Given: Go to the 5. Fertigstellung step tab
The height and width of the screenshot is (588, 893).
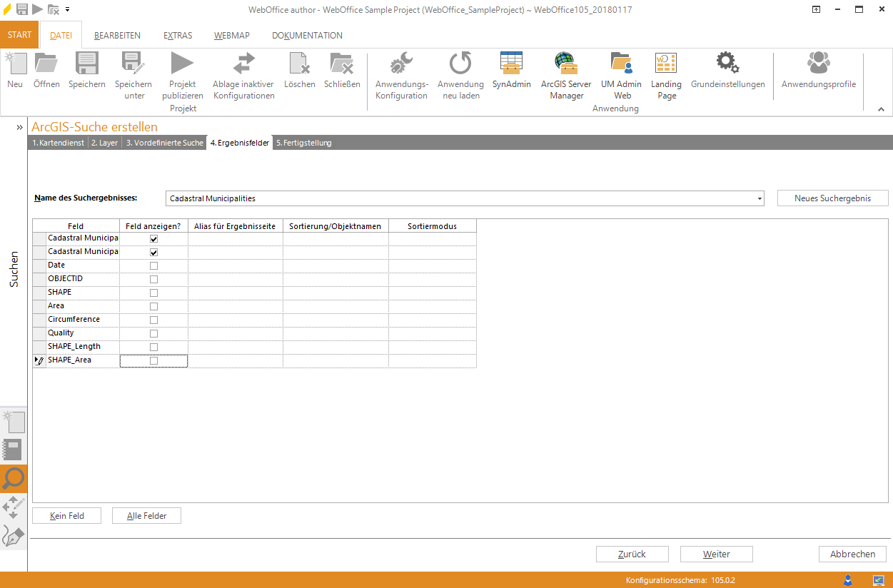Looking at the screenshot, I should pos(303,143).
